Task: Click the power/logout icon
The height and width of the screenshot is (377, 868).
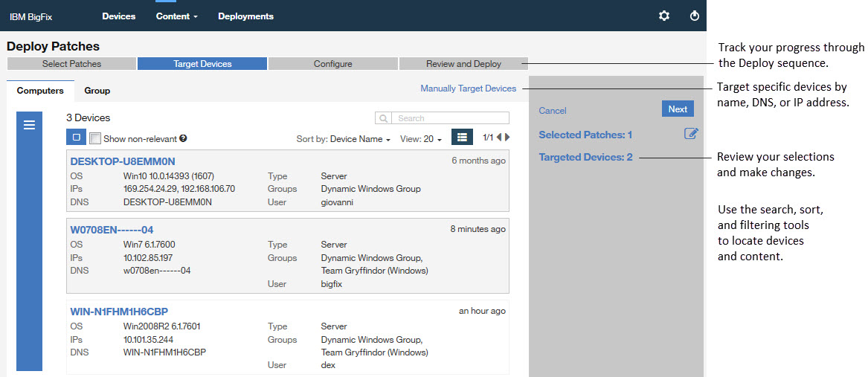Action: 695,16
